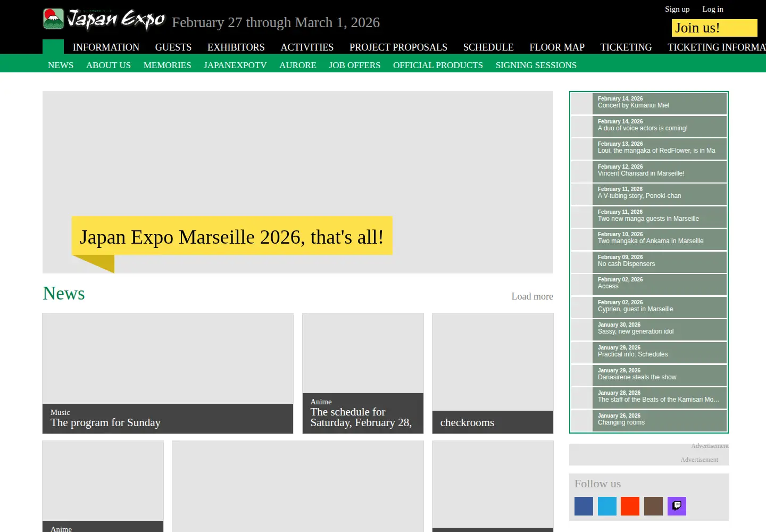This screenshot has width=766, height=532.
Task: Click the Log in link
Action: click(x=713, y=9)
